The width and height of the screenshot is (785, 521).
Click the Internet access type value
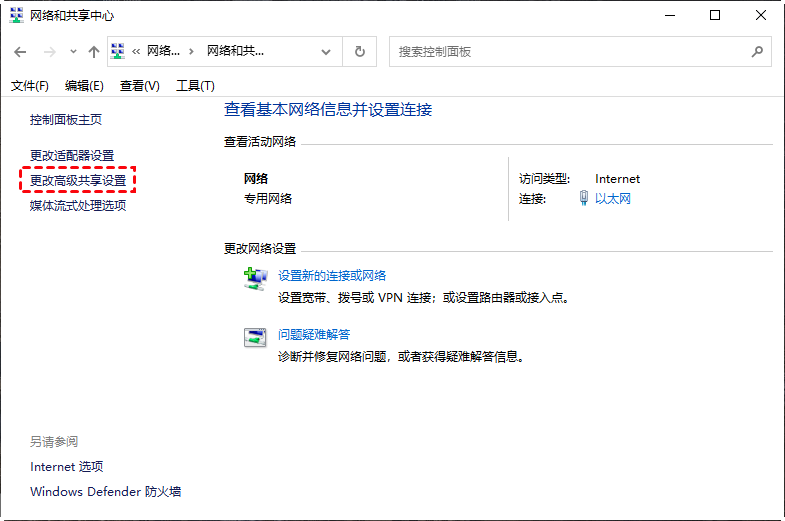point(617,179)
